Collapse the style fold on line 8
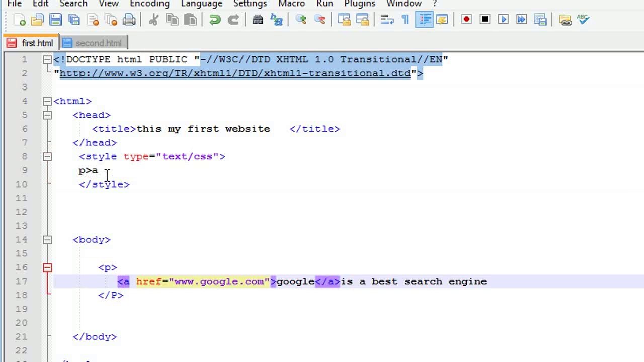Screen dimensions: 644x362 point(47,157)
